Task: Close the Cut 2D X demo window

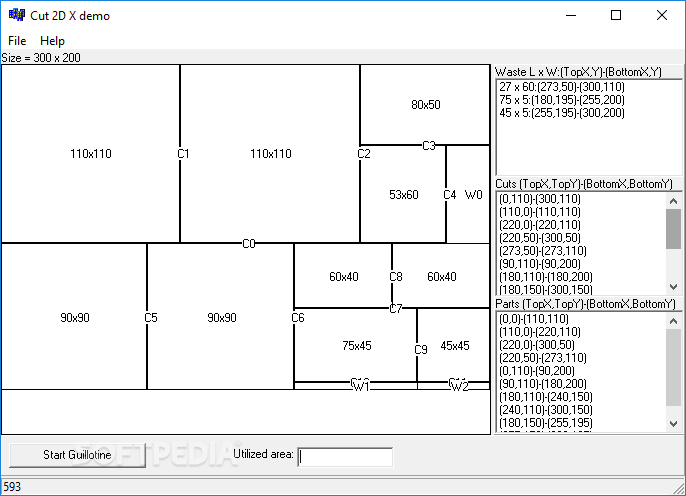Action: pos(662,15)
